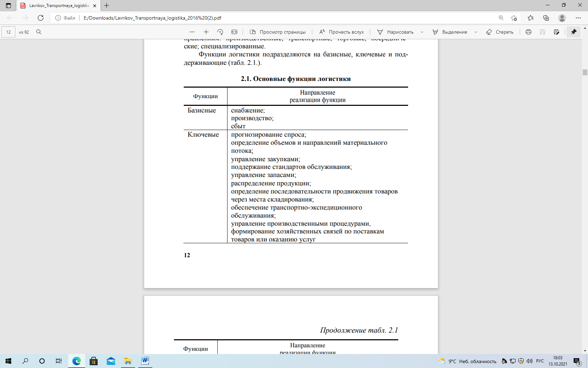
Task: Open the zoom magnifier in address bar
Action: [x=501, y=18]
